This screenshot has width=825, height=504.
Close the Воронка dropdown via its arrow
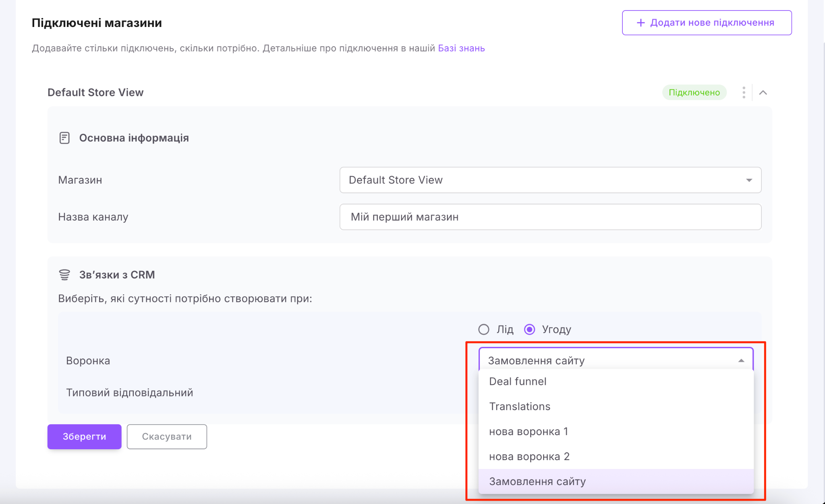pos(741,361)
